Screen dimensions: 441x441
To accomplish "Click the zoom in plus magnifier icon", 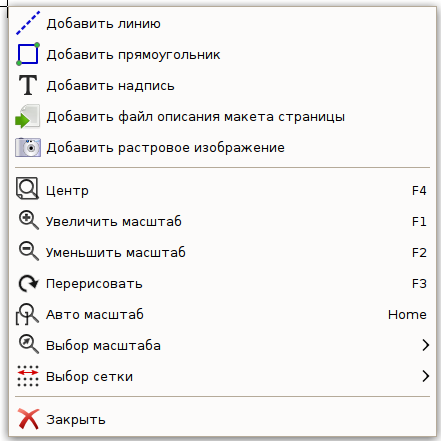I will coord(28,220).
